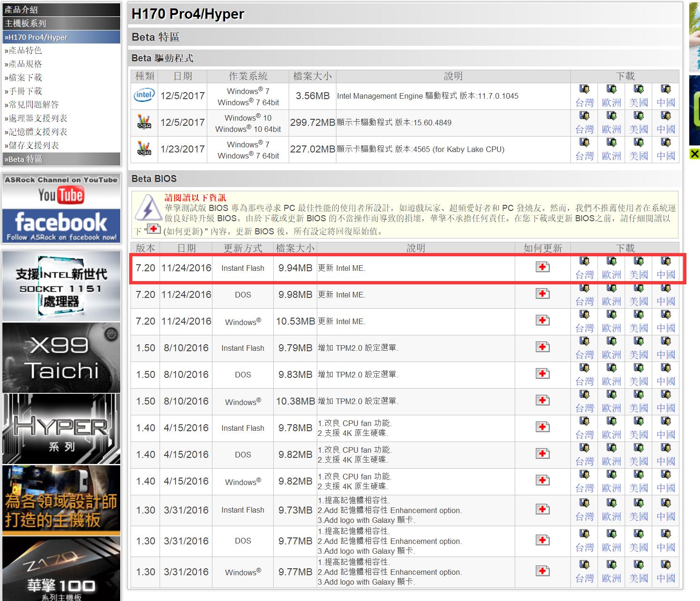Open how-to-update icon for 7.20 DOS row
This screenshot has height=601, width=700.
[543, 294]
